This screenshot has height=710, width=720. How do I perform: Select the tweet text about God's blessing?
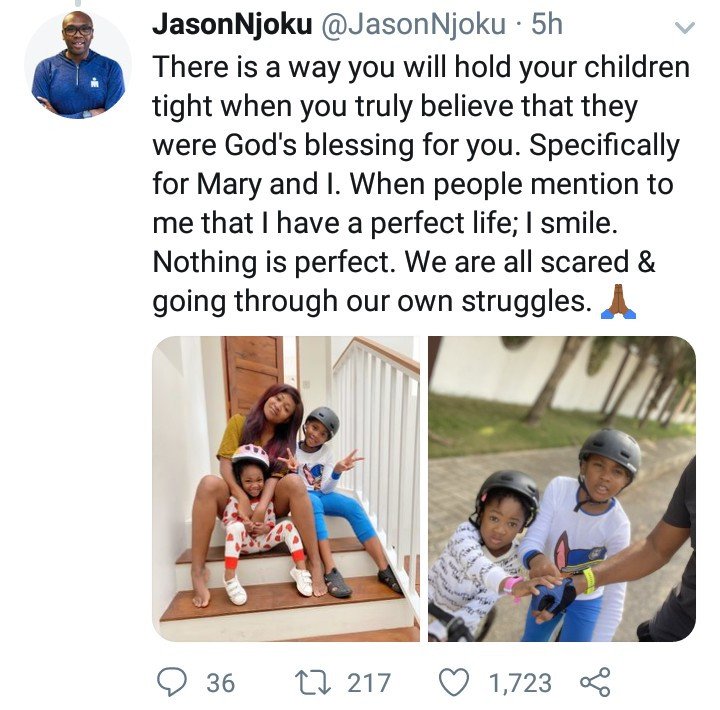coord(421,184)
